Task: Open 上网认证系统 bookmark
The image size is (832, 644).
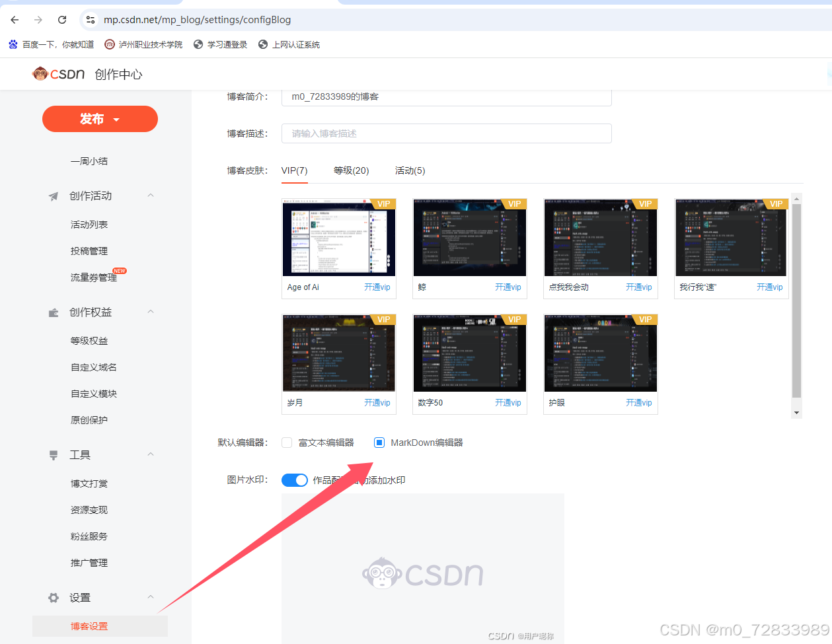Action: 289,44
